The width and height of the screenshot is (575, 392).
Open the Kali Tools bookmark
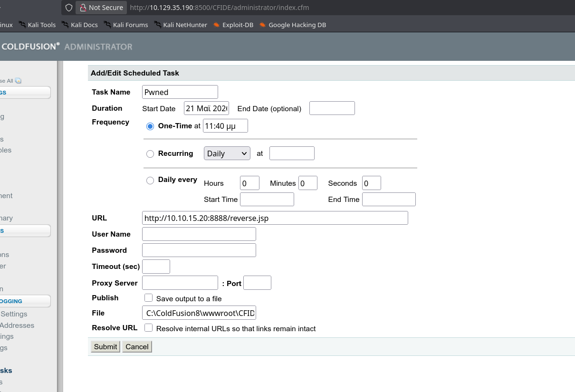[37, 25]
